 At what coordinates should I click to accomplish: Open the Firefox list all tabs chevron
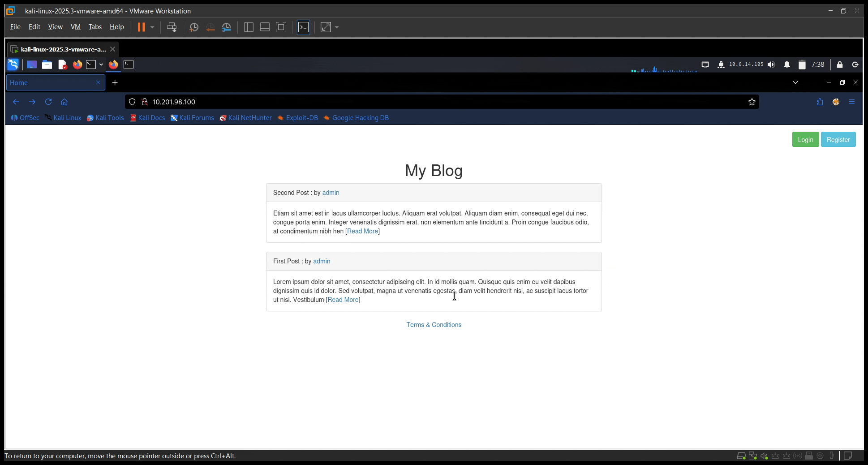tap(795, 82)
